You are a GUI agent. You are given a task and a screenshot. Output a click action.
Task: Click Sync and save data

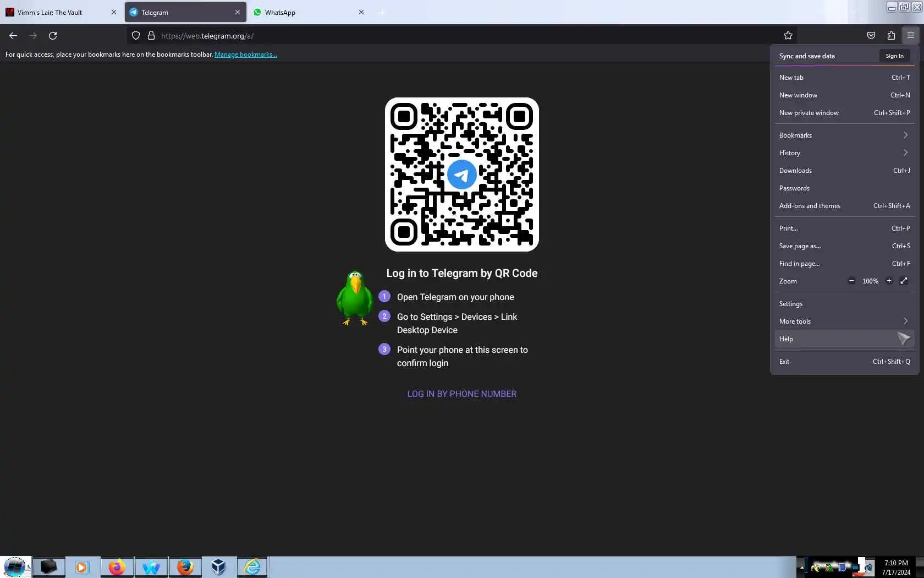[x=807, y=56]
